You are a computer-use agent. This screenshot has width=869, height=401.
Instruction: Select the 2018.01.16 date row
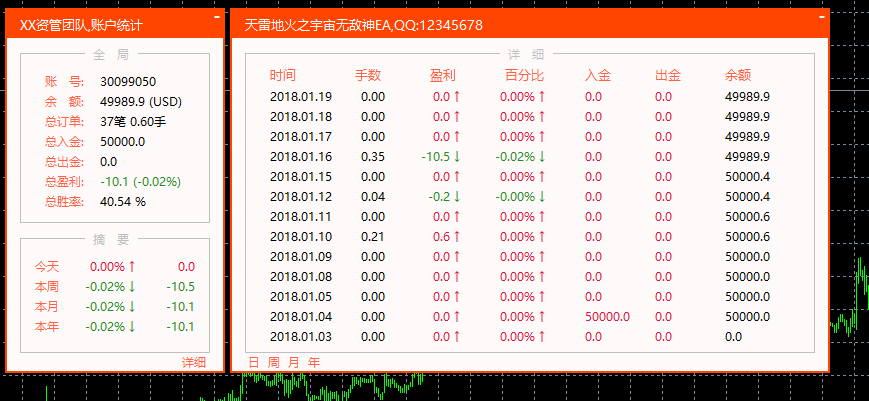pos(520,157)
